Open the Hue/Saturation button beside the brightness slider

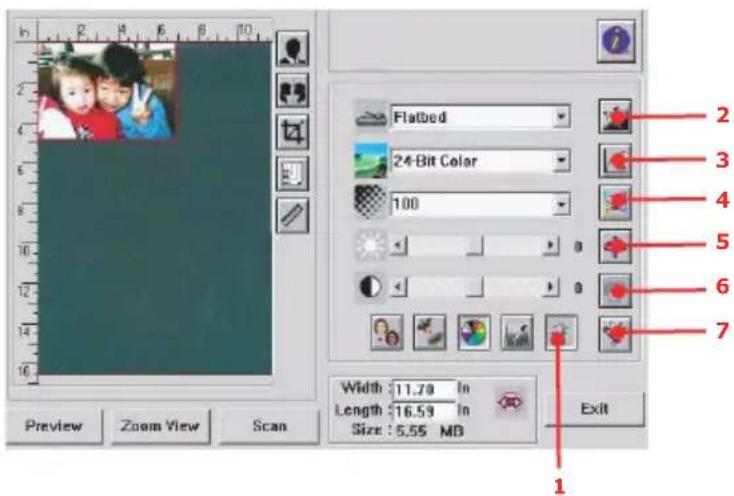[615, 246]
